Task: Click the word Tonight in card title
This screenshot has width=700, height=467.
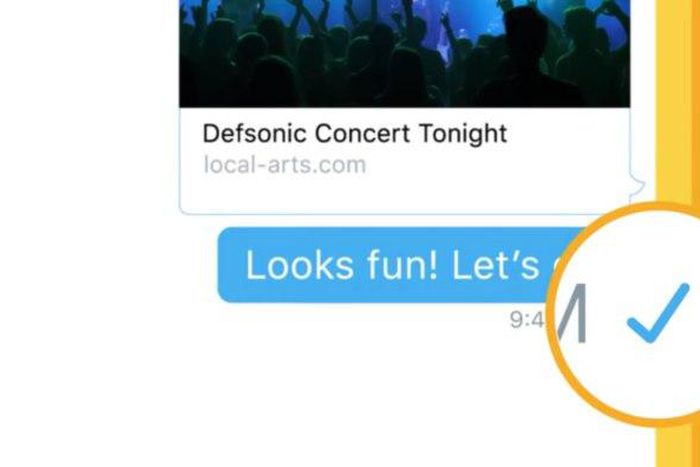Action: point(463,134)
